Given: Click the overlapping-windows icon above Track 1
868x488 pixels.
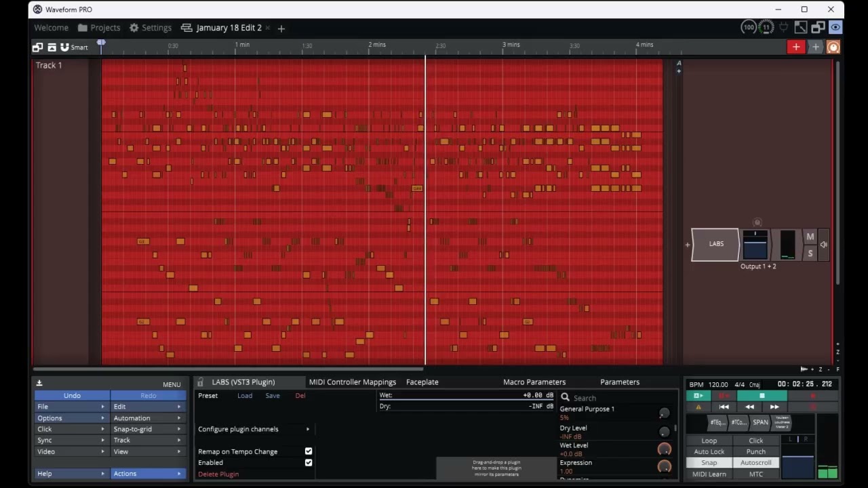Looking at the screenshot, I should [x=37, y=47].
